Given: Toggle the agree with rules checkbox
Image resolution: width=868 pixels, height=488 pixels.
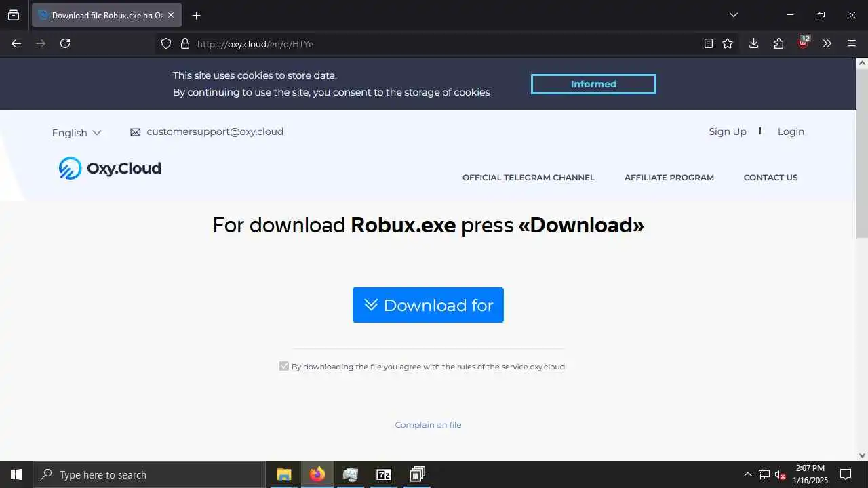Looking at the screenshot, I should click(x=284, y=366).
